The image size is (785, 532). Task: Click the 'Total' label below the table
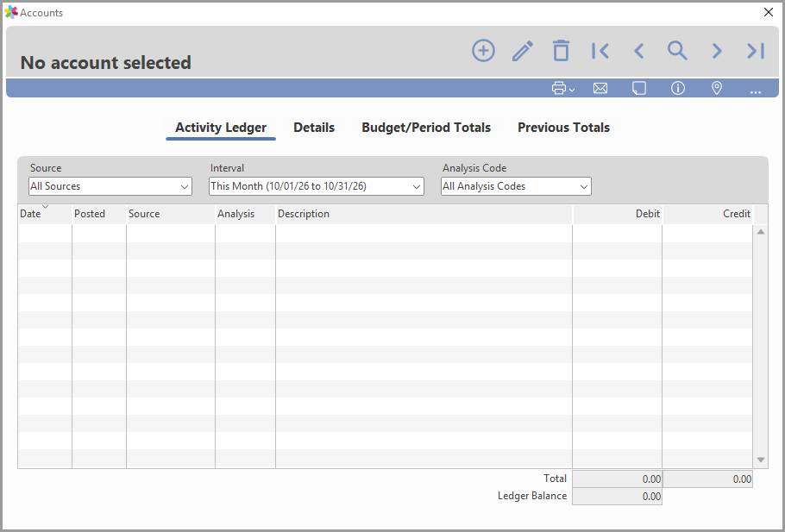click(556, 479)
